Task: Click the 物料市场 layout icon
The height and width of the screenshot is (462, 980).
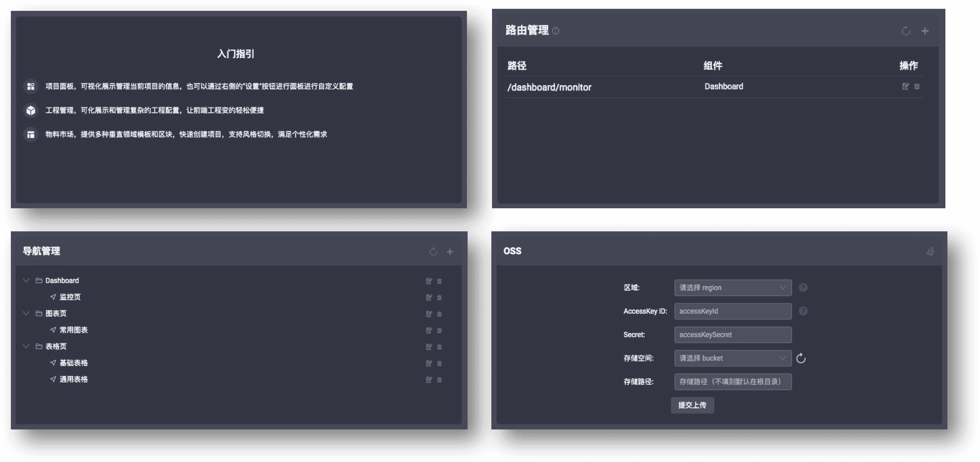Action: (31, 134)
